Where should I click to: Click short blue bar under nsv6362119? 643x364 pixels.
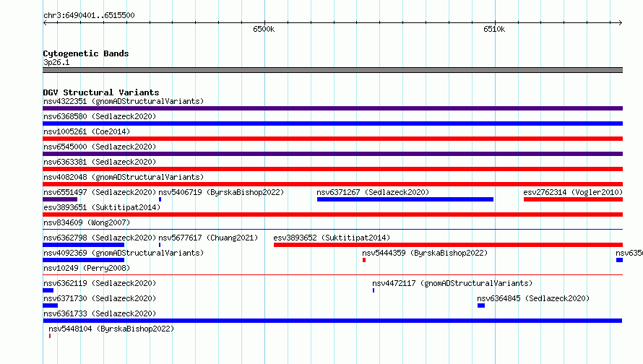(48, 290)
